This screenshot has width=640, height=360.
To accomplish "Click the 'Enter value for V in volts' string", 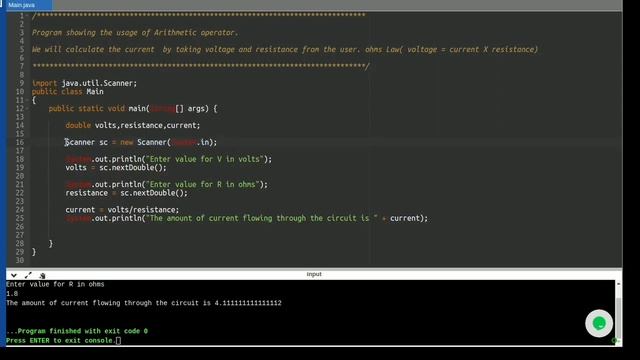I will pos(204,159).
